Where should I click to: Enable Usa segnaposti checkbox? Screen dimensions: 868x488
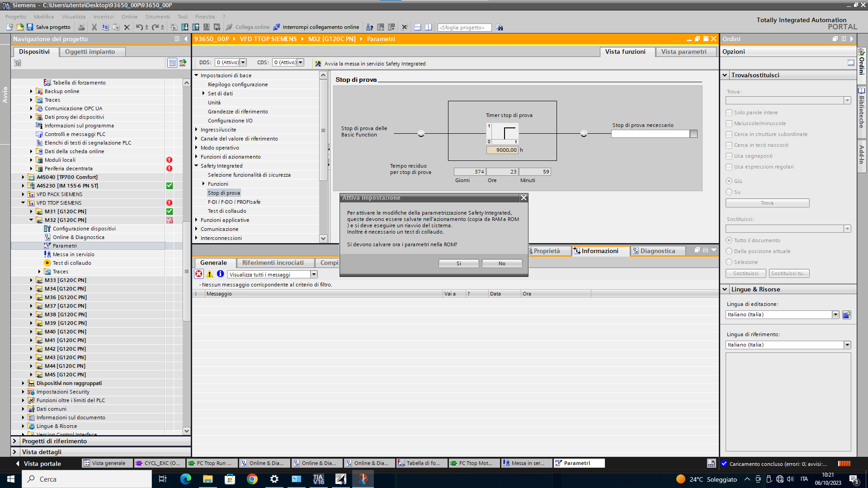click(x=729, y=156)
